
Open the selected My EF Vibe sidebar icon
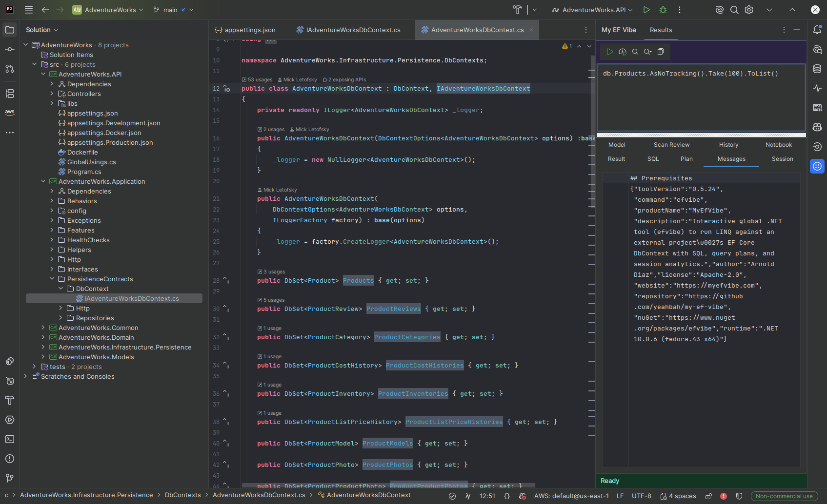[x=817, y=166]
